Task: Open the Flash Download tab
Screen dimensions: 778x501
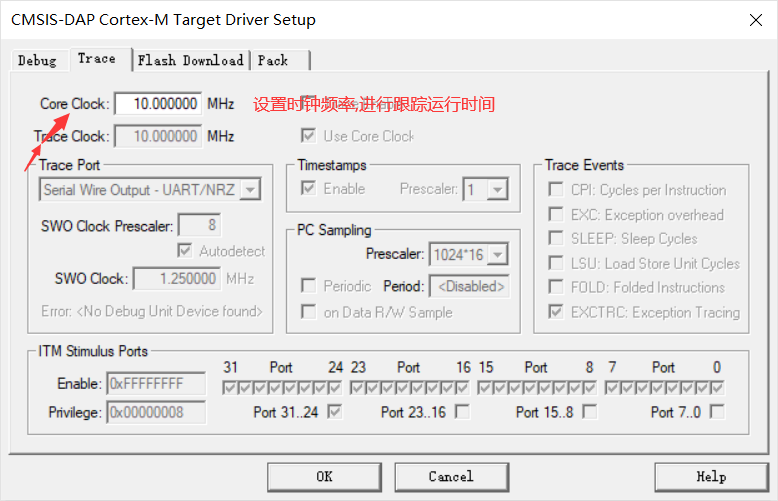Action: pyautogui.click(x=191, y=61)
